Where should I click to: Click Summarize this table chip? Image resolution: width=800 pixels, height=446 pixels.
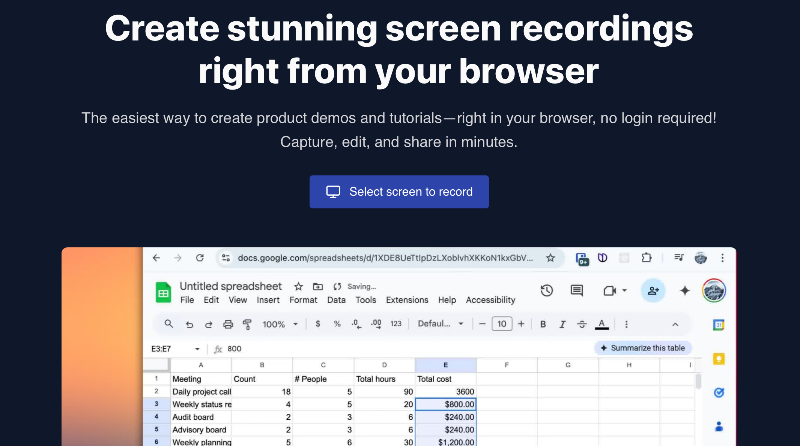pos(643,348)
